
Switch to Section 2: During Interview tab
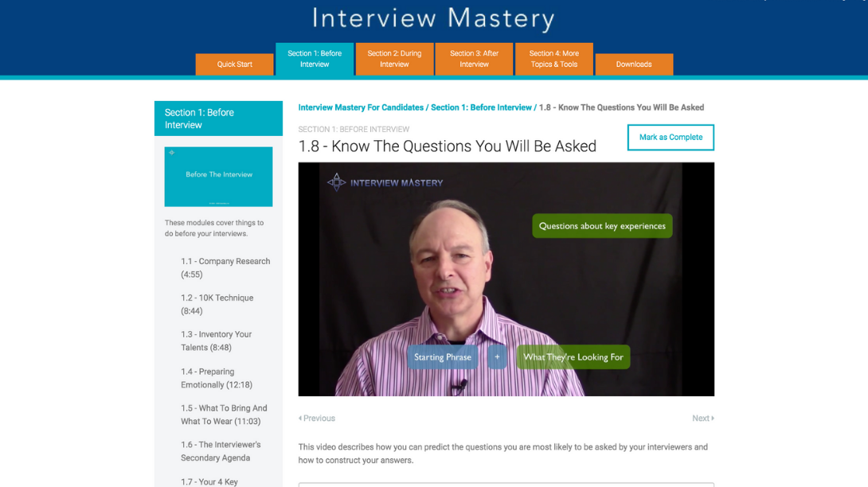point(394,59)
